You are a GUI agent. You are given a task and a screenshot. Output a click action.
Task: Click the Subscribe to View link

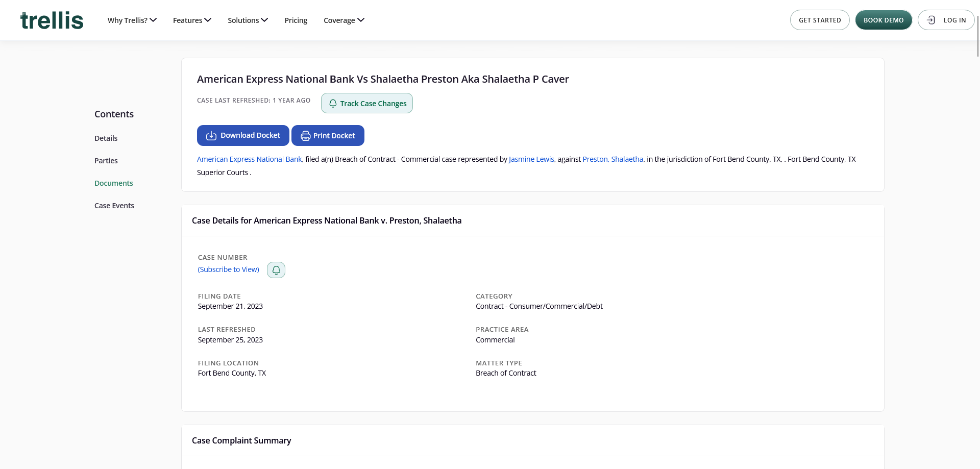point(229,269)
